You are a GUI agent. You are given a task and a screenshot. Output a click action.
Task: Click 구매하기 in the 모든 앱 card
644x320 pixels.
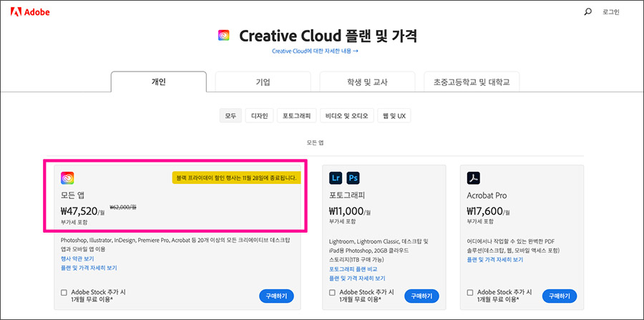pos(276,296)
